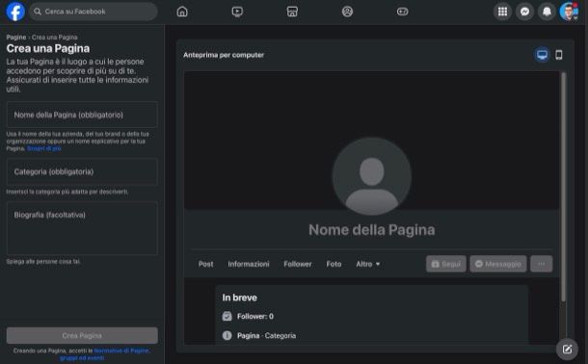Click the info icon beside Pagina · Categoria
The width and height of the screenshot is (588, 364).
click(x=227, y=335)
